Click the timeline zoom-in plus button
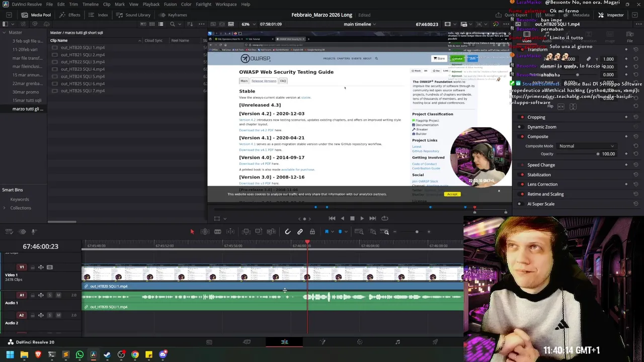The width and height of the screenshot is (644, 362). pos(429,232)
